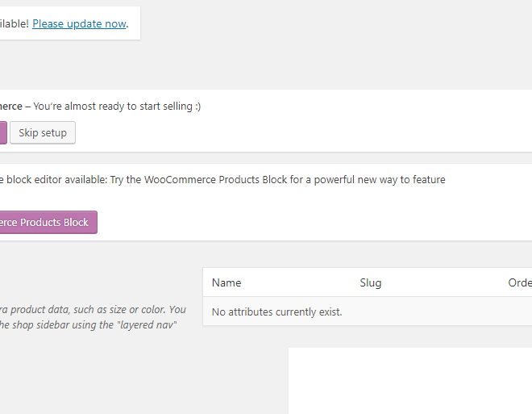Click the "You're almost ready to start selling" message
Image resolution: width=532 pixels, height=414 pixels.
[x=113, y=107]
